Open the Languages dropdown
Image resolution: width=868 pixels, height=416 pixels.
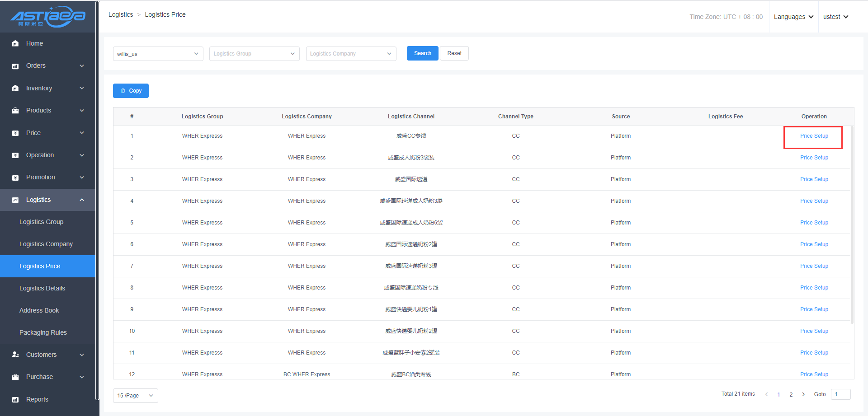(x=793, y=17)
